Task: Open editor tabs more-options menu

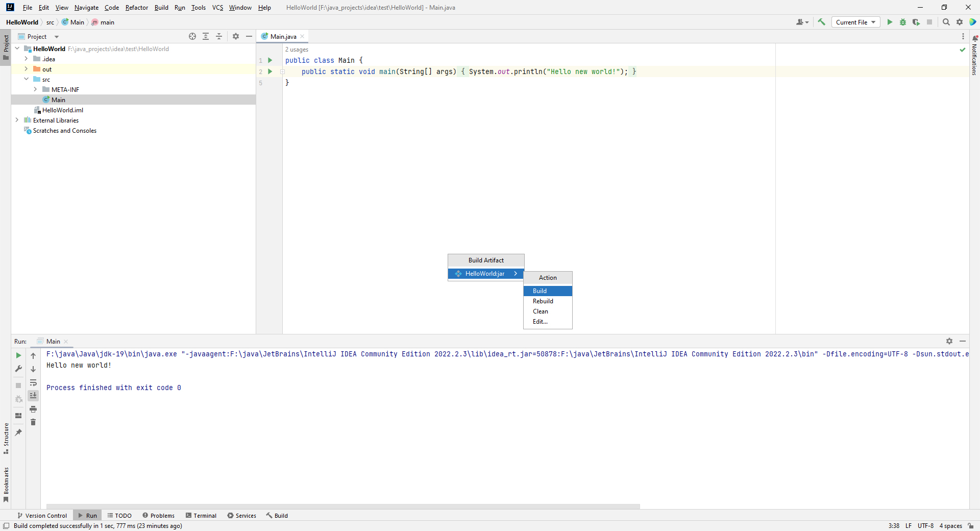Action: point(963,36)
